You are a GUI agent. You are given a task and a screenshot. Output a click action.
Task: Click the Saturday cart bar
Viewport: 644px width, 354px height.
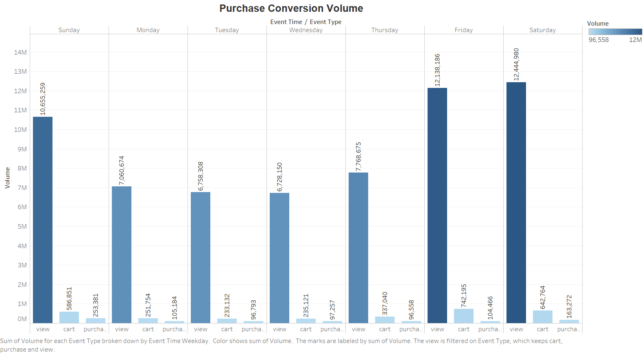pyautogui.click(x=543, y=317)
